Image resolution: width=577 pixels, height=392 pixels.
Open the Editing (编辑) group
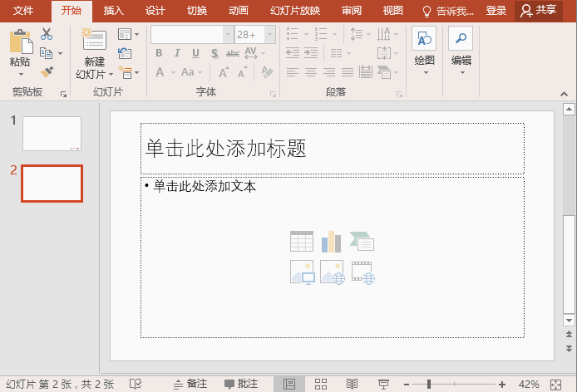pos(461,51)
